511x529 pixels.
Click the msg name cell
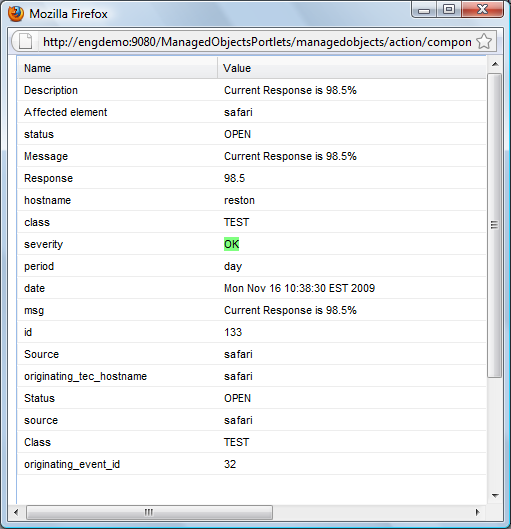pos(34,310)
